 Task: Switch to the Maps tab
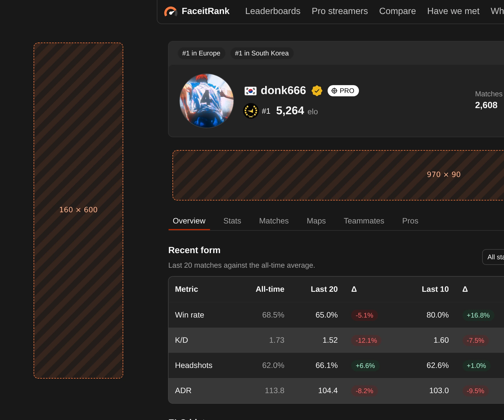(316, 221)
